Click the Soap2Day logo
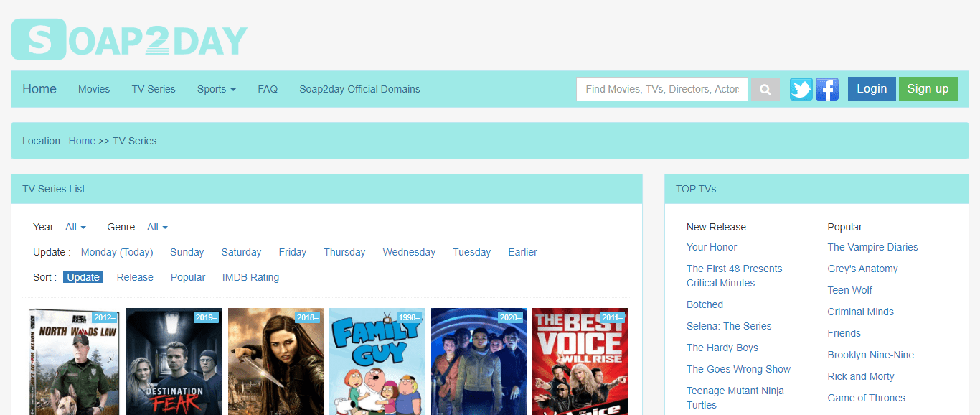 tap(129, 39)
